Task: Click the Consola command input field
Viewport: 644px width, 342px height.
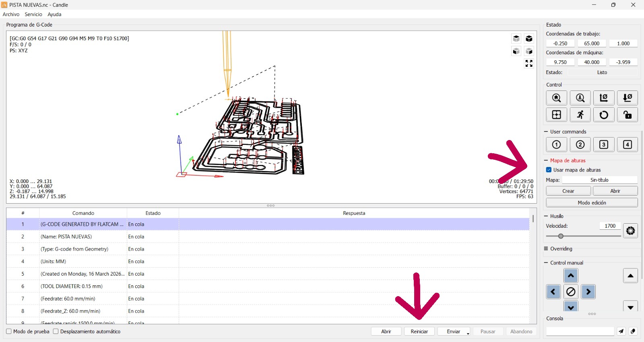Action: click(x=580, y=331)
